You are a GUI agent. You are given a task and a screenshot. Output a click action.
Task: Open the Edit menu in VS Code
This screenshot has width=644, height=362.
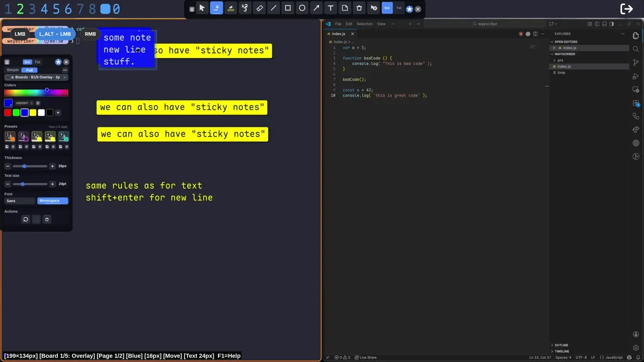click(x=349, y=24)
